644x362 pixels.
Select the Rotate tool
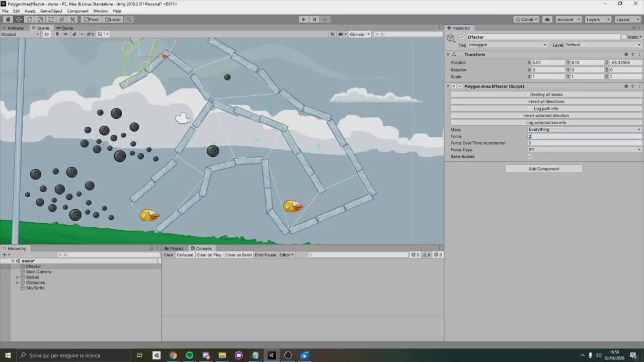(29, 19)
